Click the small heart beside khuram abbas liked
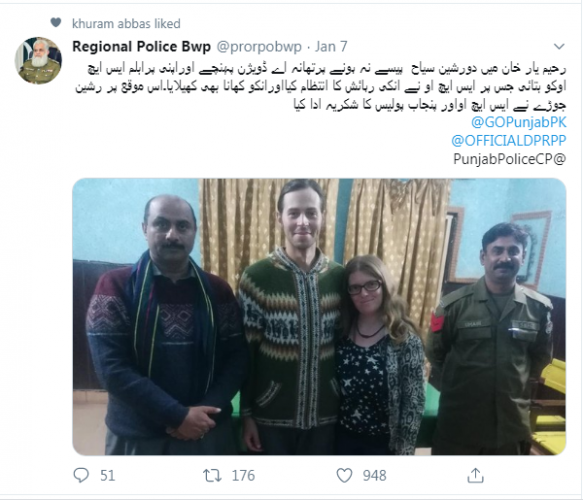583x500 pixels. (56, 23)
